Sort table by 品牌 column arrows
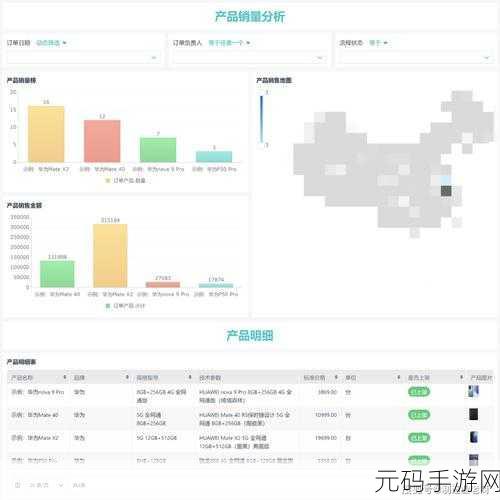Screen dimensions: 500x500 [x=127, y=377]
